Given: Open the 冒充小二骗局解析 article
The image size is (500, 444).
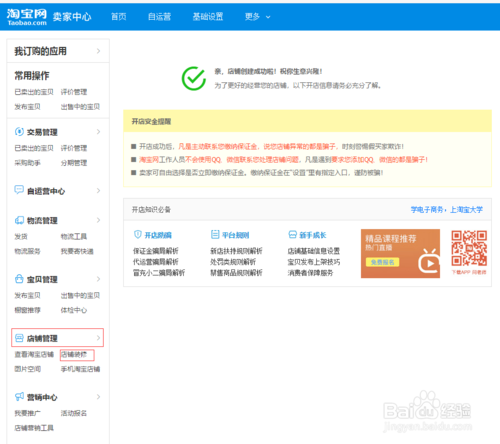Looking at the screenshot, I should click(159, 273).
